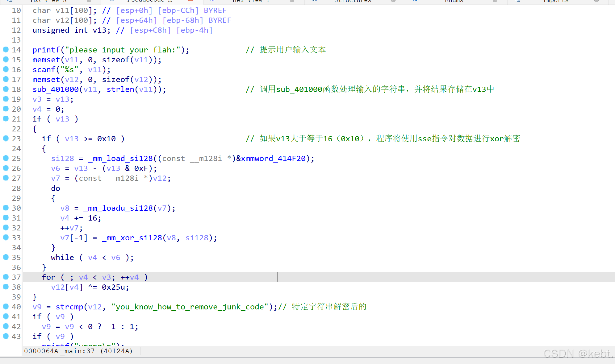The image size is (615, 364).
Task: Toggle the breakpoint on line 14
Action: click(x=6, y=49)
